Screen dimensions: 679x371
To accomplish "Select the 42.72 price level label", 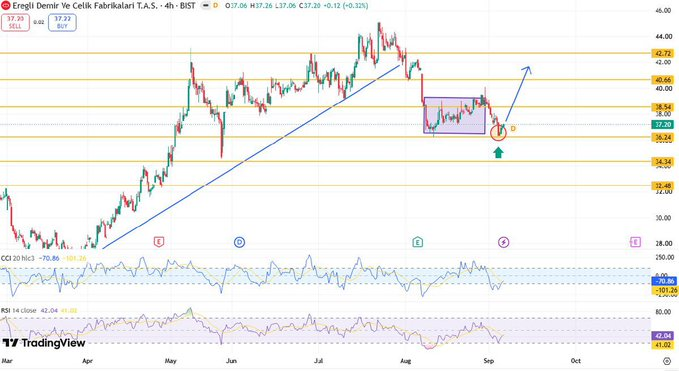I will tap(663, 54).
